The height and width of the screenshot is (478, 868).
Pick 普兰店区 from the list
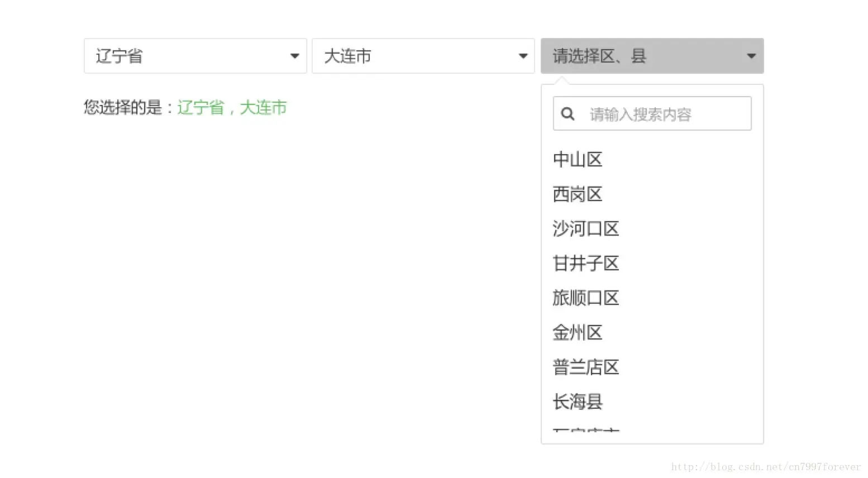pos(585,367)
